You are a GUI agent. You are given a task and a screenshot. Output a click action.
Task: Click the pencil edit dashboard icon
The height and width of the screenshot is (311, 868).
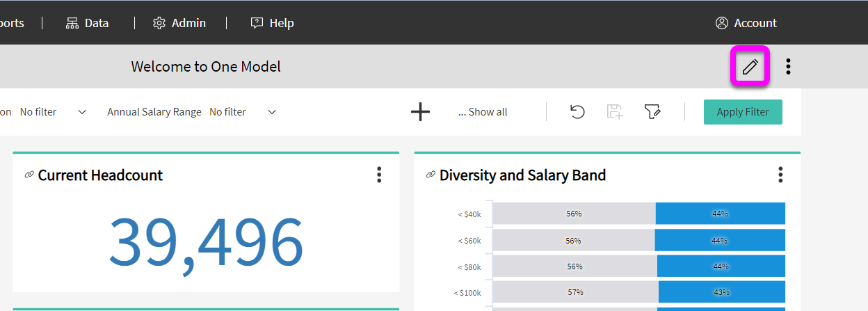(x=750, y=67)
